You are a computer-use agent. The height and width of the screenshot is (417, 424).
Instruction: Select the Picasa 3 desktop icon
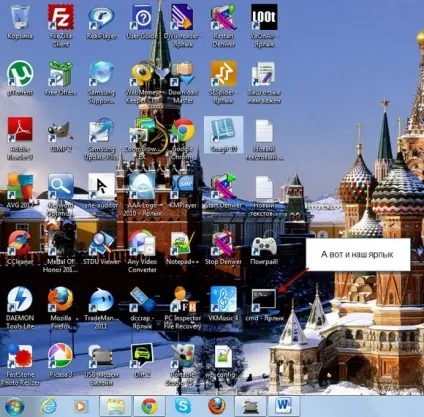pos(61,356)
